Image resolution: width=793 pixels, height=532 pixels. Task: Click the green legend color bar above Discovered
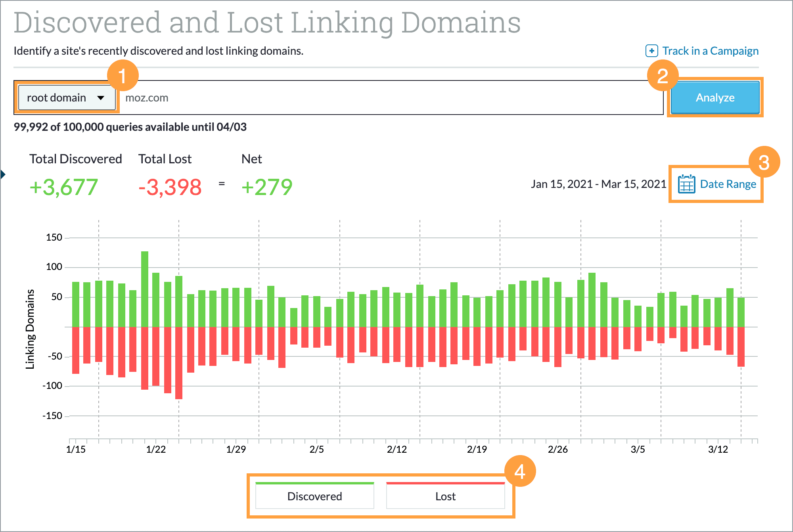(x=314, y=483)
